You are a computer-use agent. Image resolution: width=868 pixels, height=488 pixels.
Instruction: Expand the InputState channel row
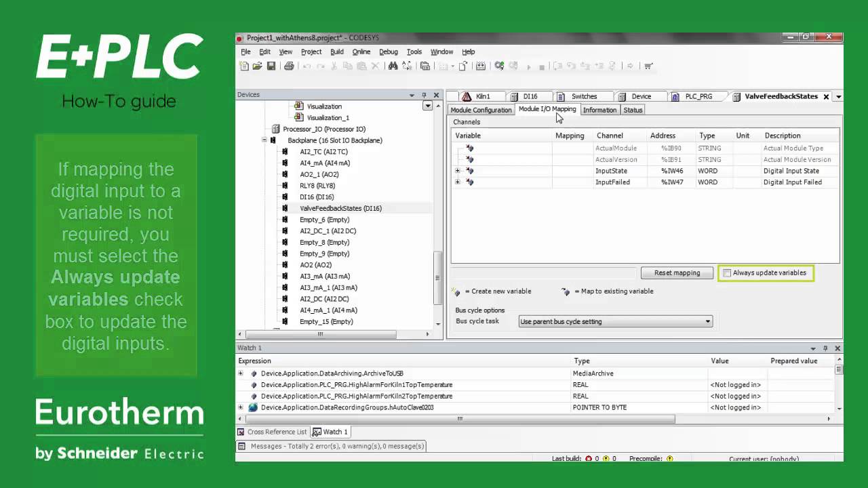click(458, 171)
